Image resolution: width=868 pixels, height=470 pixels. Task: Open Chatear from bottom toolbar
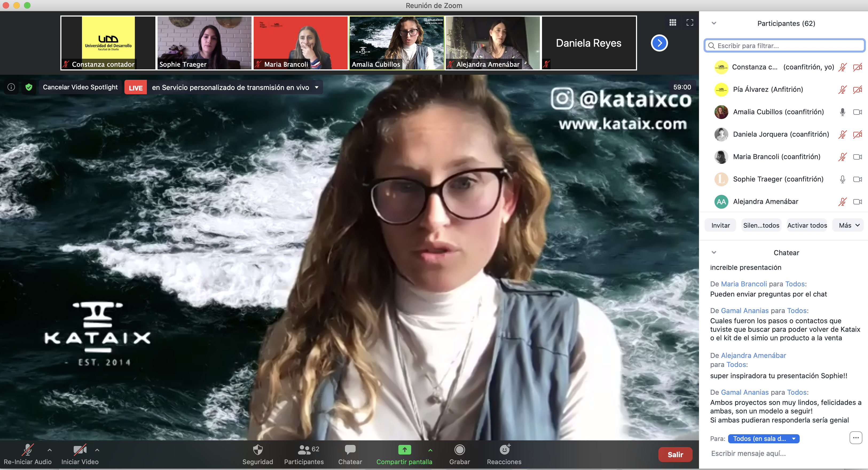pos(350,455)
